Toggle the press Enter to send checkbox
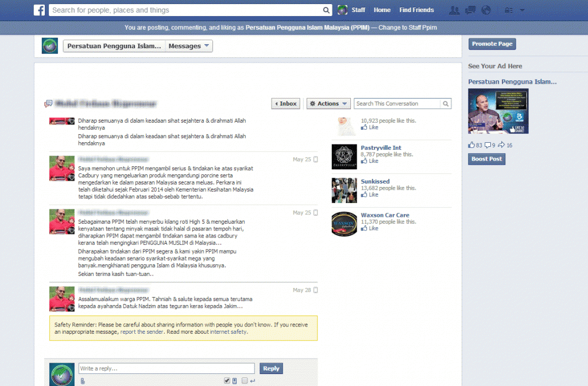Viewport: 588px width, 386px height. [x=245, y=380]
